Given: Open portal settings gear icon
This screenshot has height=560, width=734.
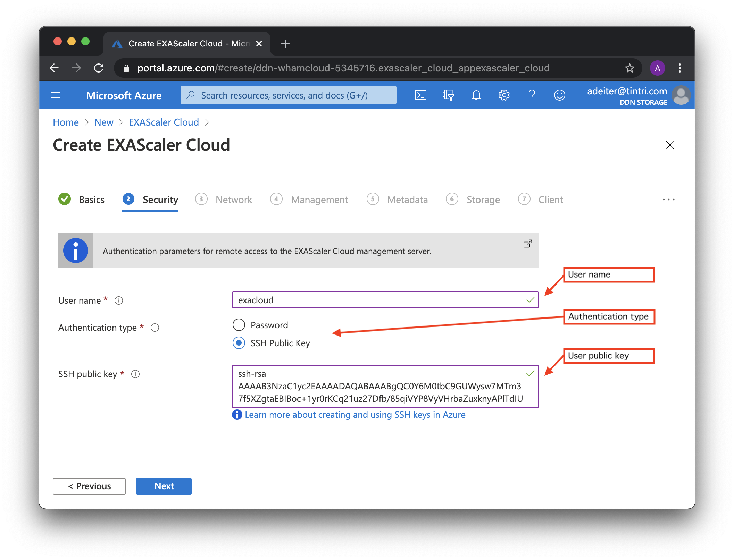Looking at the screenshot, I should point(504,95).
